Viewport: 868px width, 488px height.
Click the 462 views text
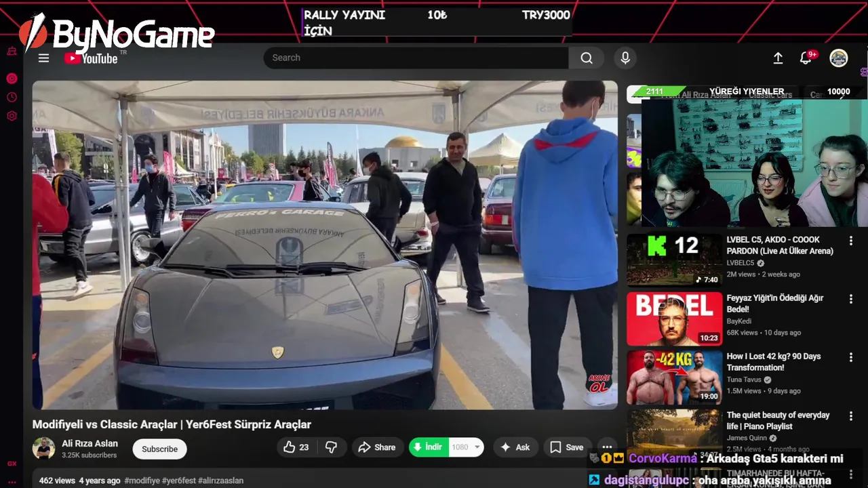[57, 481]
